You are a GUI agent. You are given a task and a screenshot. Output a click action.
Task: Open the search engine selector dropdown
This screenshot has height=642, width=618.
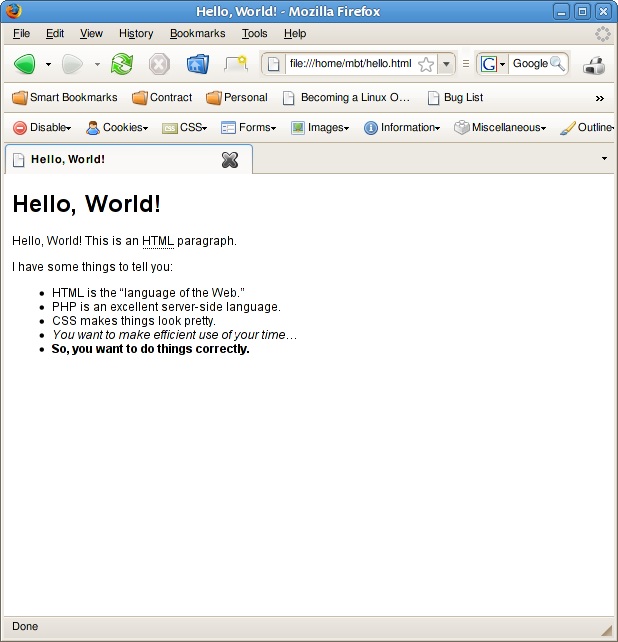click(x=492, y=64)
